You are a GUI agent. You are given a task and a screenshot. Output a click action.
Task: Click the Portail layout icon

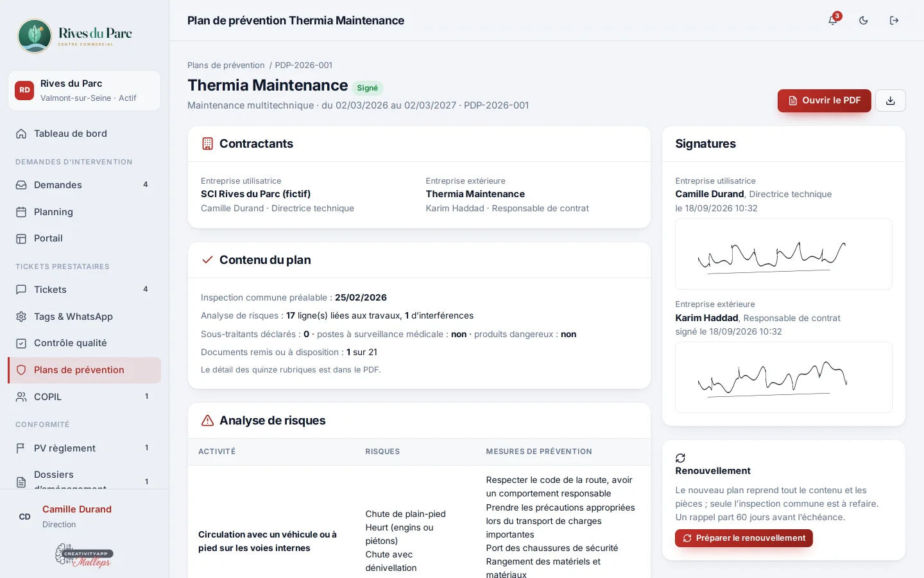(x=21, y=238)
